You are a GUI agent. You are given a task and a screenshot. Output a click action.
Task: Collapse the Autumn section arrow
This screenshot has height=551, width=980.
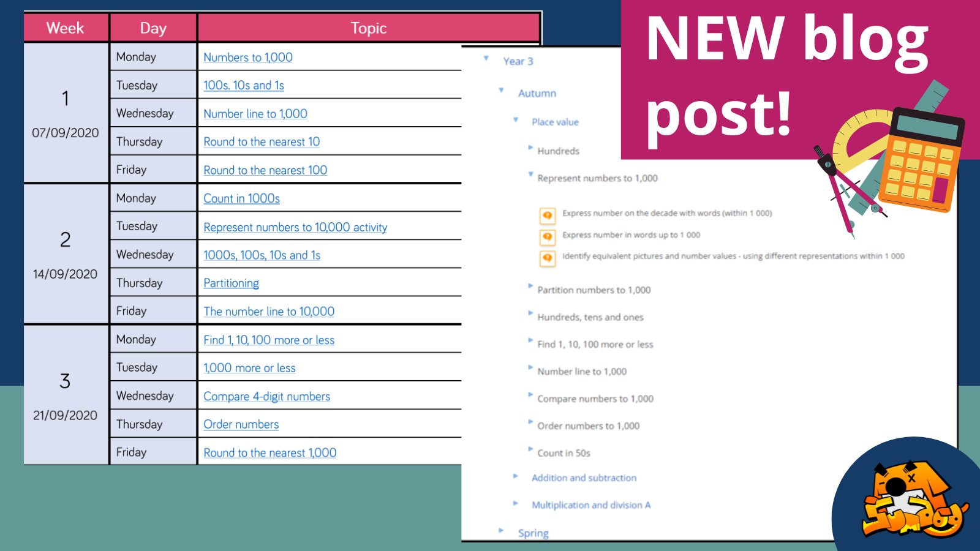(x=501, y=91)
